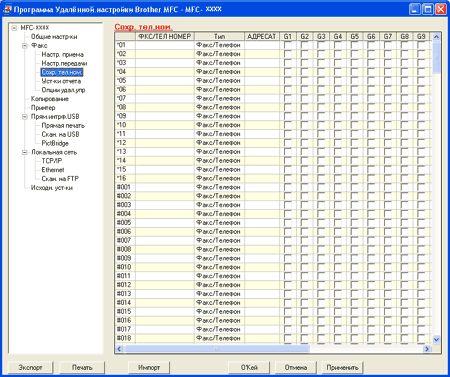Check the G9 box in row #001
This screenshot has height=377, width=450.
point(421,187)
